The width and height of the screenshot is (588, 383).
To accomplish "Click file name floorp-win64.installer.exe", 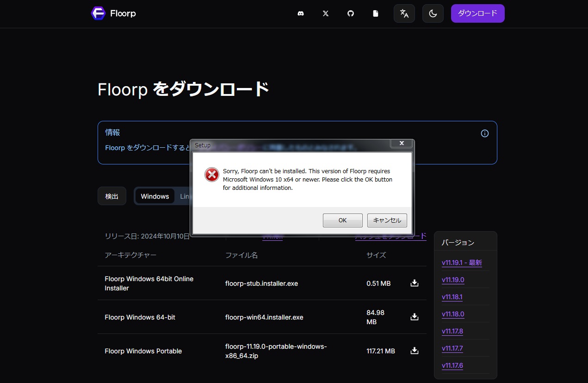I will click(264, 317).
